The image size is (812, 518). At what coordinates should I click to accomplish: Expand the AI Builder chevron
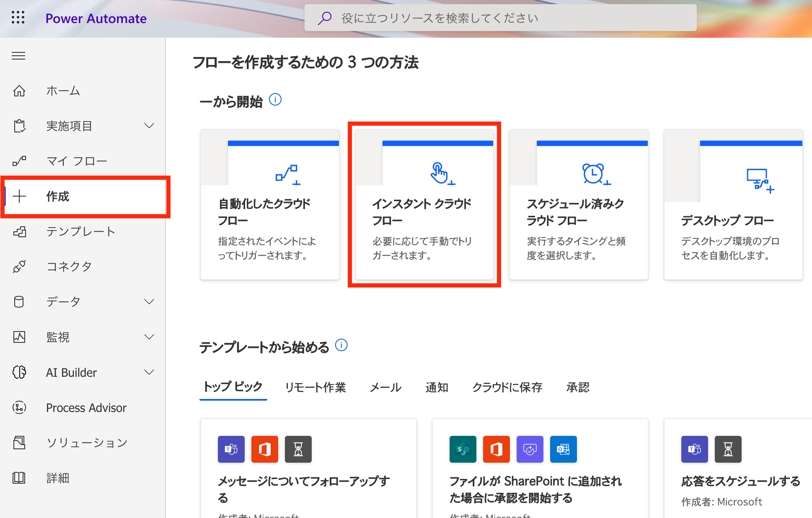(149, 372)
